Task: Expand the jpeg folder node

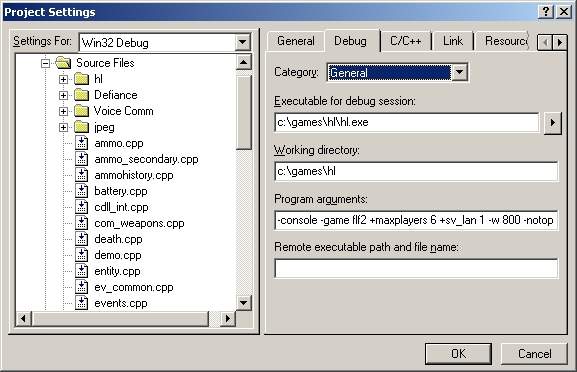Action: click(63, 127)
